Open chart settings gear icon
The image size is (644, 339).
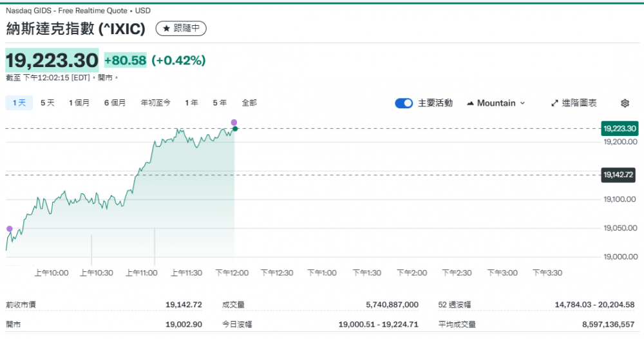(624, 103)
